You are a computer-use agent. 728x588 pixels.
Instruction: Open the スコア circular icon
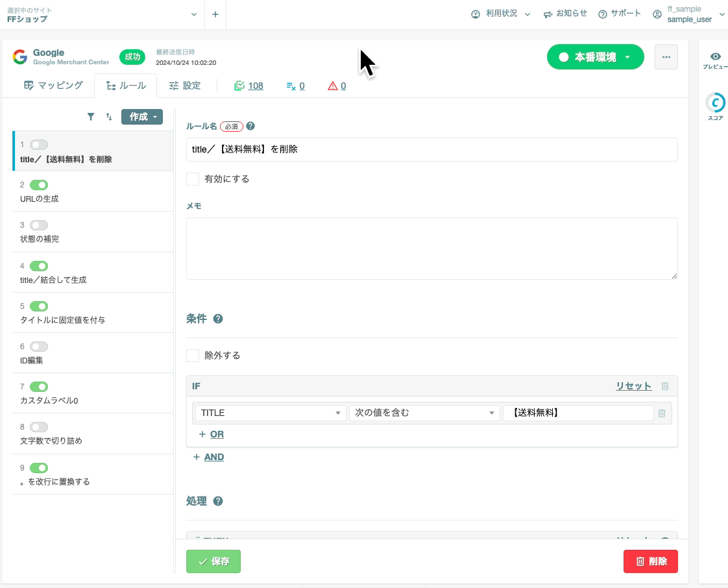pos(716,103)
